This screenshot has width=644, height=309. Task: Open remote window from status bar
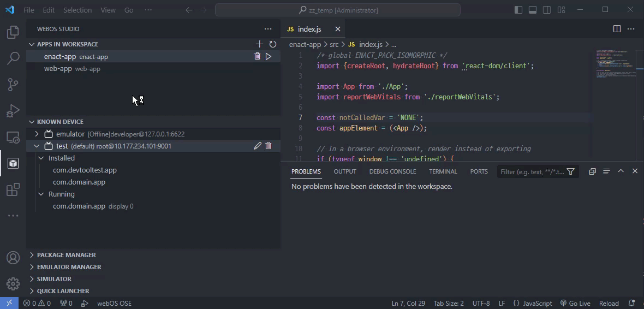pyautogui.click(x=9, y=303)
